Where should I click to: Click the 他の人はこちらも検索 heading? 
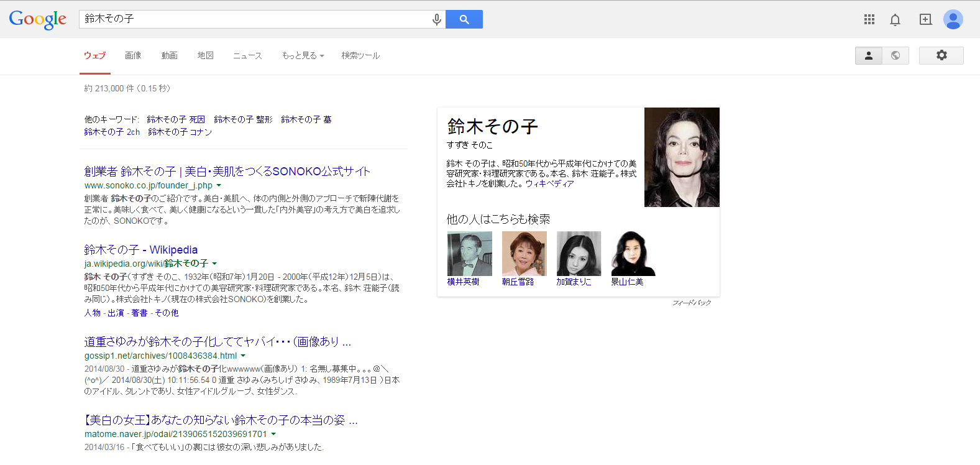[498, 219]
